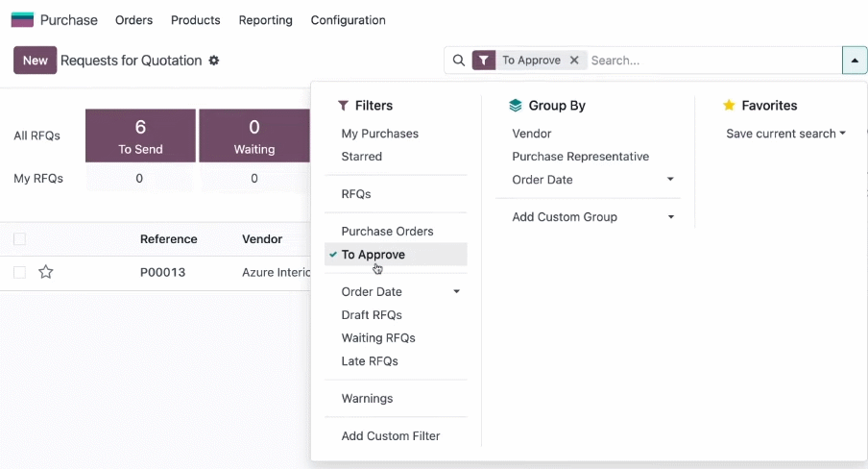The width and height of the screenshot is (868, 469).
Task: Select the header checkbox for all rows
Action: 20,239
